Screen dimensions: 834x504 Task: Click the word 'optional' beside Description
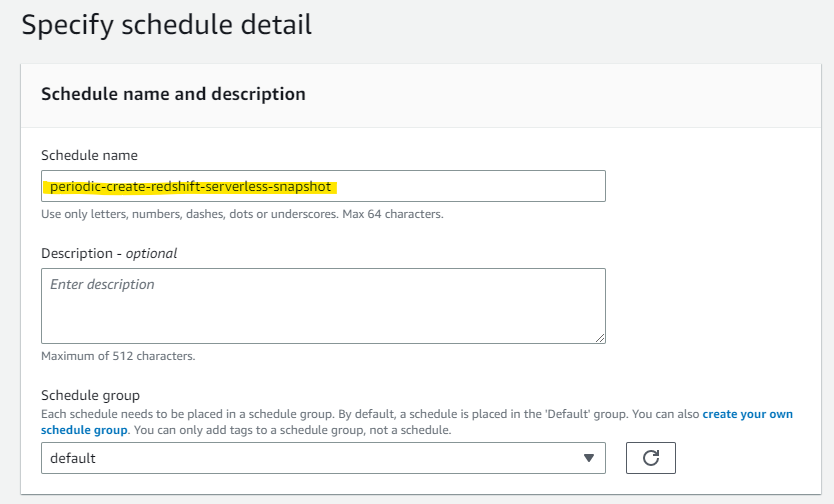(x=151, y=253)
